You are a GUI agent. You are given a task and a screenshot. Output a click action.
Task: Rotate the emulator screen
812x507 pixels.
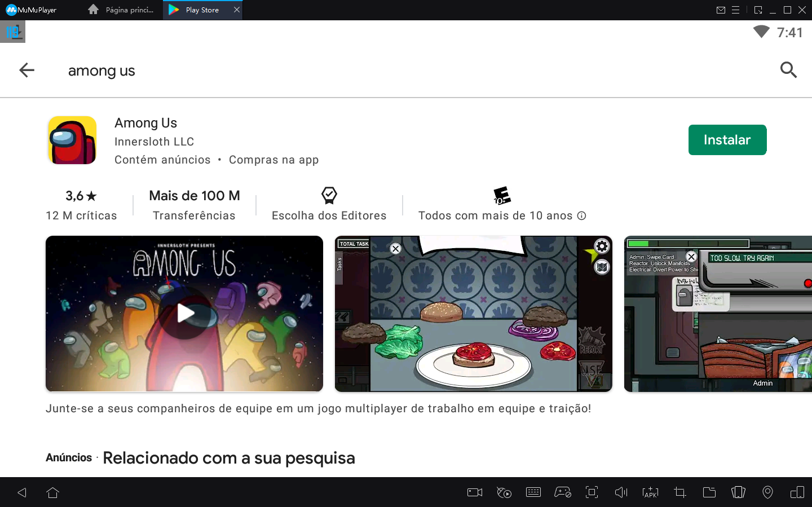pos(797,492)
